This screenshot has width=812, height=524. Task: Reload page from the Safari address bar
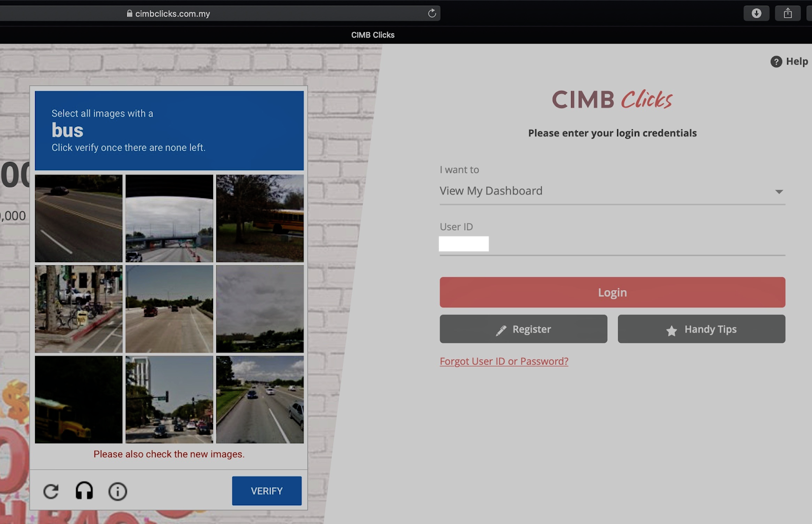click(432, 14)
